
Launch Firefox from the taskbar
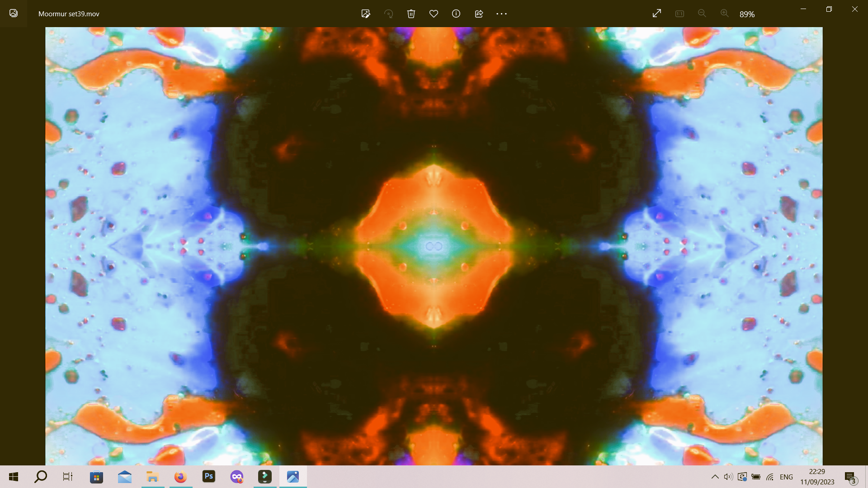tap(180, 477)
